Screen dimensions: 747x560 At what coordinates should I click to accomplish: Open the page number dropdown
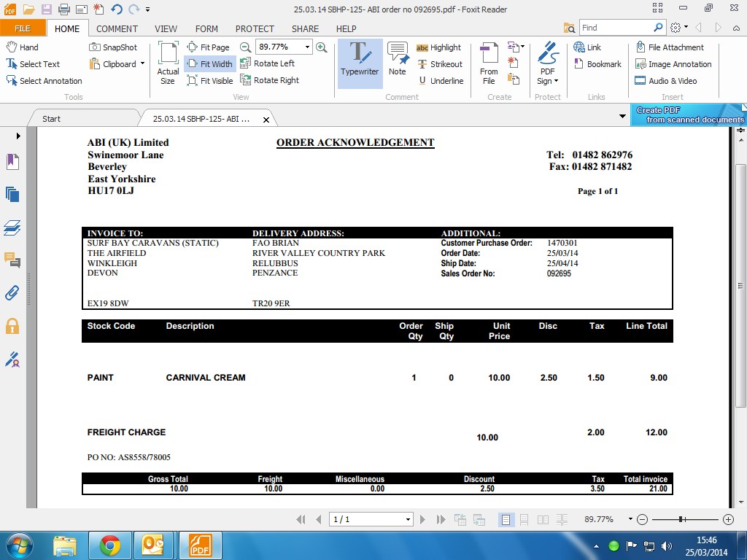[408, 519]
